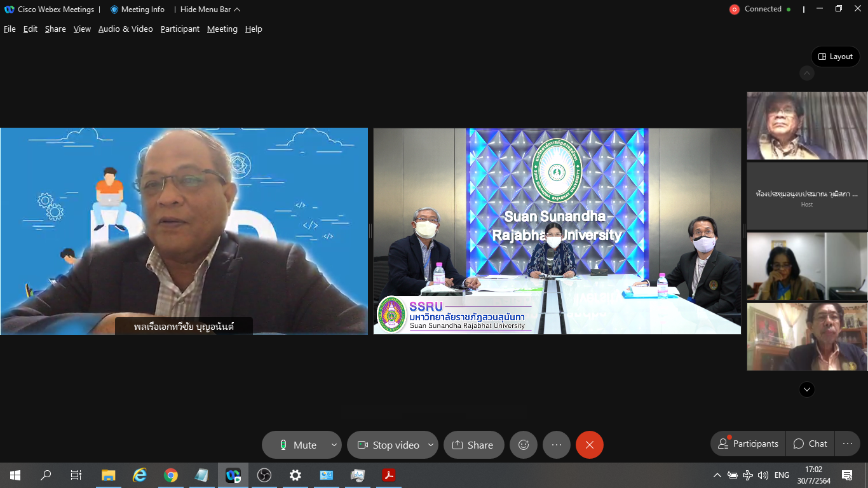This screenshot has height=488, width=868.
Task: Open the reactions emoji button
Action: pyautogui.click(x=524, y=445)
